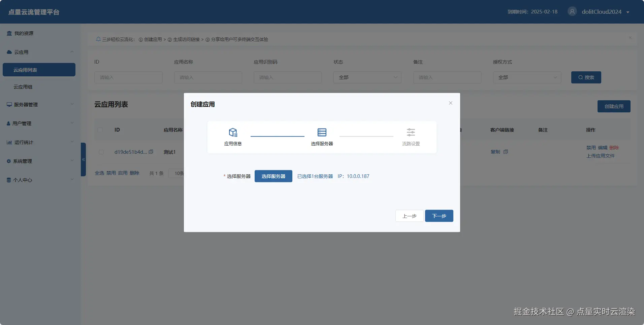Click 上传应用文件 link
644x325 pixels.
click(x=601, y=156)
